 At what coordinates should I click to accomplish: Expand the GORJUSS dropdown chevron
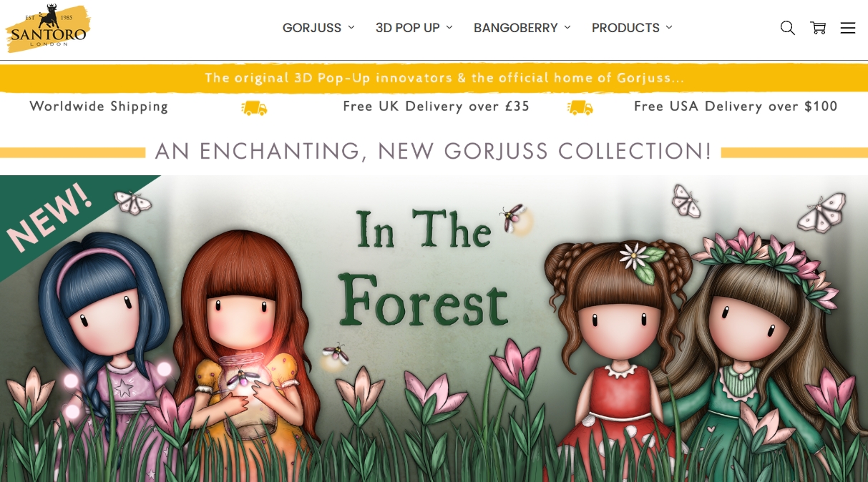coord(351,27)
